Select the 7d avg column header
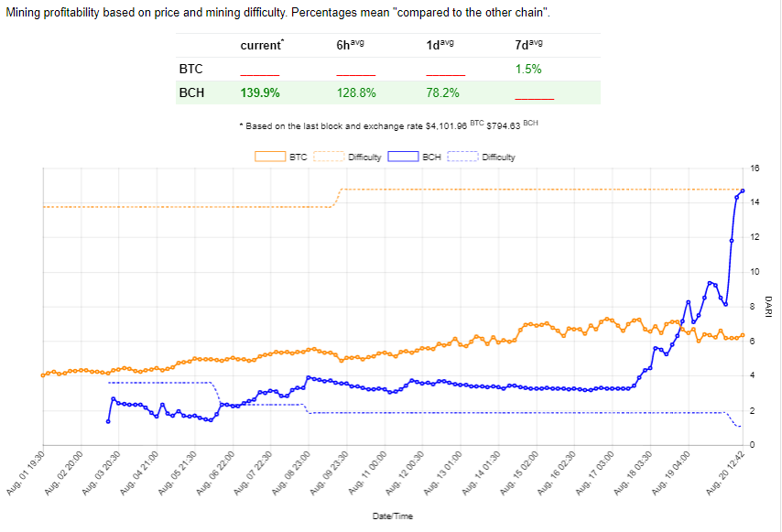Viewport: 782px width, 532px height. [x=529, y=45]
